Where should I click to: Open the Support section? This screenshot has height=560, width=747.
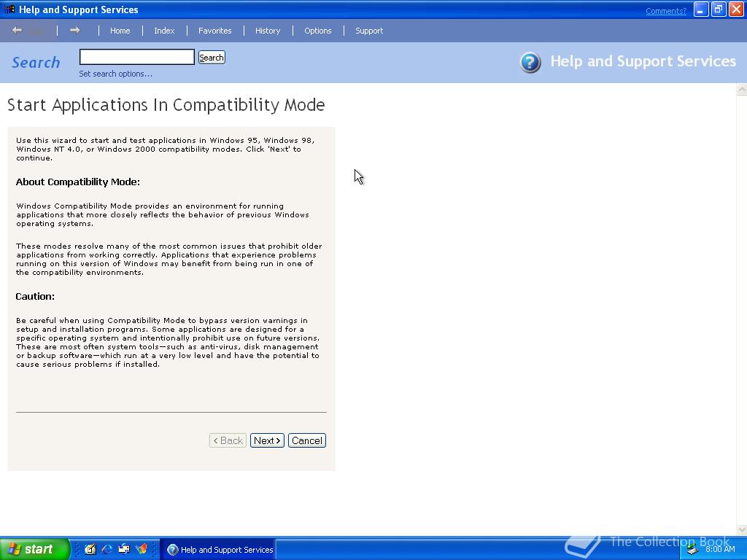coord(369,31)
